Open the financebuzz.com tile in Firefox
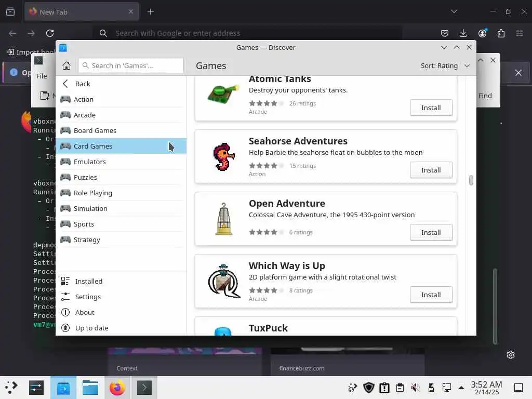 [348, 362]
